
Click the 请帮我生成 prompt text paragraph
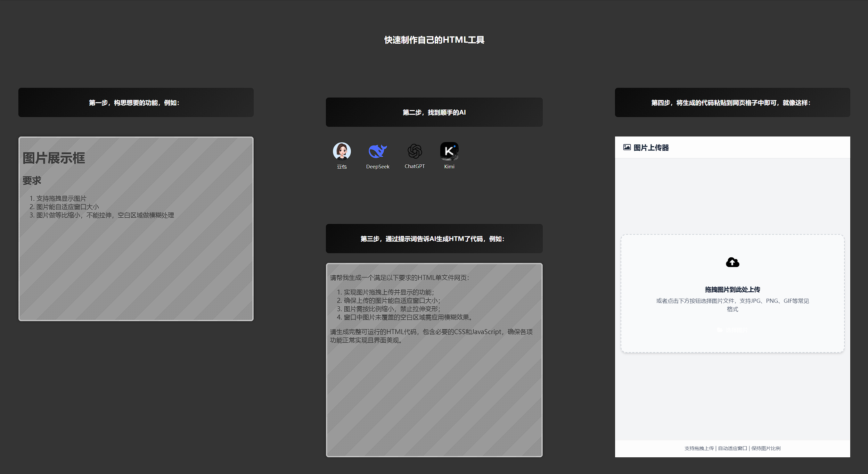click(400, 277)
